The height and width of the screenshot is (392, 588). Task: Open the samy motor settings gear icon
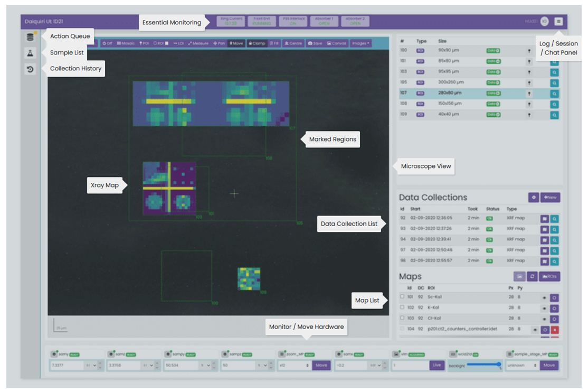pos(54,354)
